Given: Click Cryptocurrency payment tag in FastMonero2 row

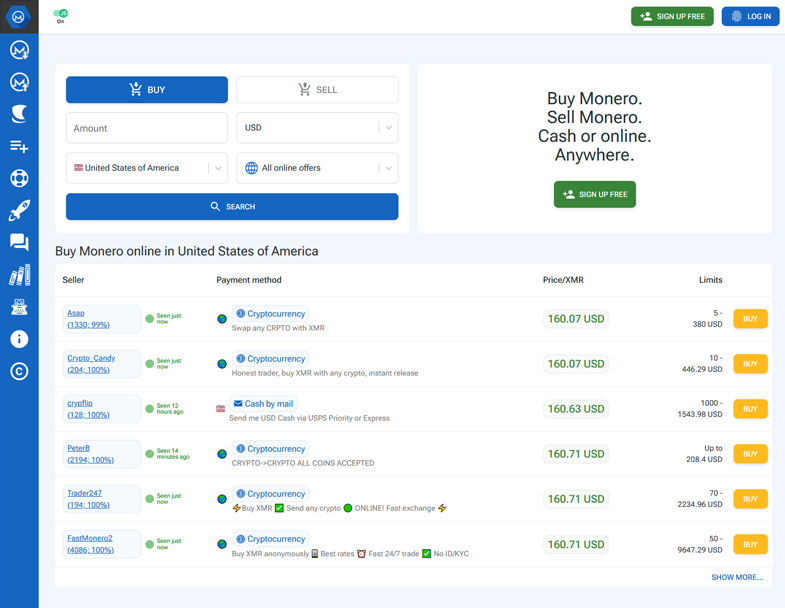Looking at the screenshot, I should 270,539.
